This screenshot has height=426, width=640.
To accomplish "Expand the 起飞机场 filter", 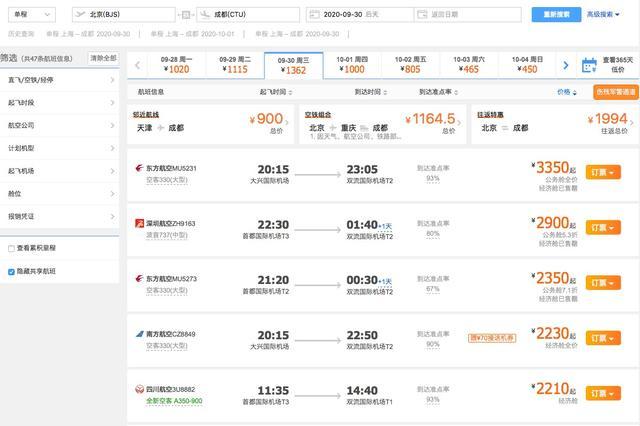I will click(60, 171).
